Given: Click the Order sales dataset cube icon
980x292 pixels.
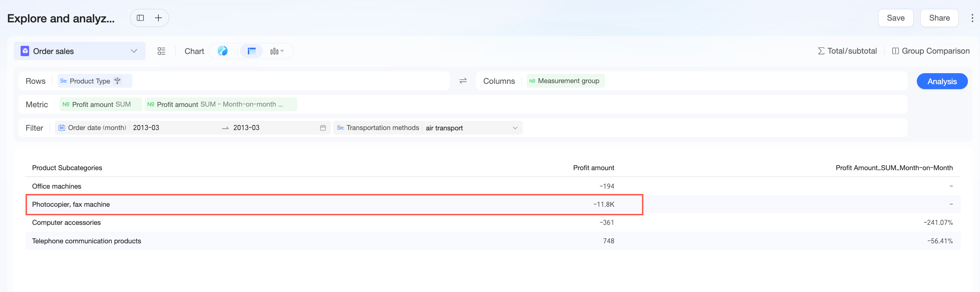Looking at the screenshot, I should coord(25,51).
